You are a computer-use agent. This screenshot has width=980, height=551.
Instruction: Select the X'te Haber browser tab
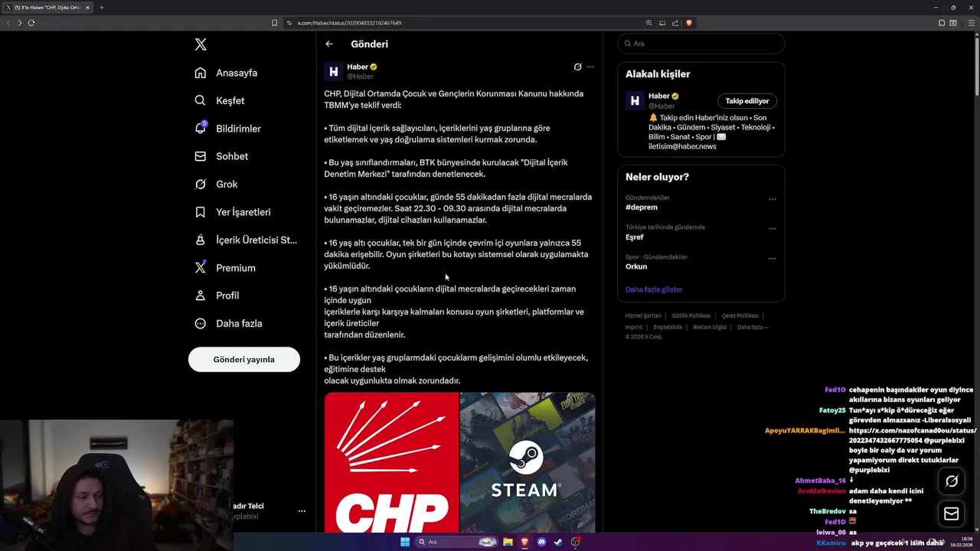(47, 8)
